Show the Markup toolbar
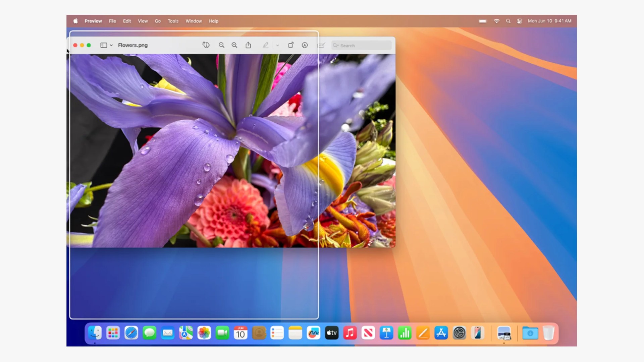This screenshot has width=644, height=362. click(x=305, y=45)
